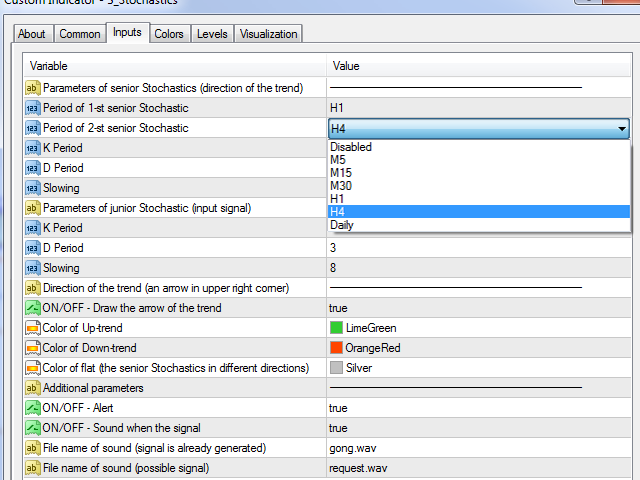This screenshot has width=640, height=480.
Task: Switch to the Visualization tab
Action: tap(269, 34)
